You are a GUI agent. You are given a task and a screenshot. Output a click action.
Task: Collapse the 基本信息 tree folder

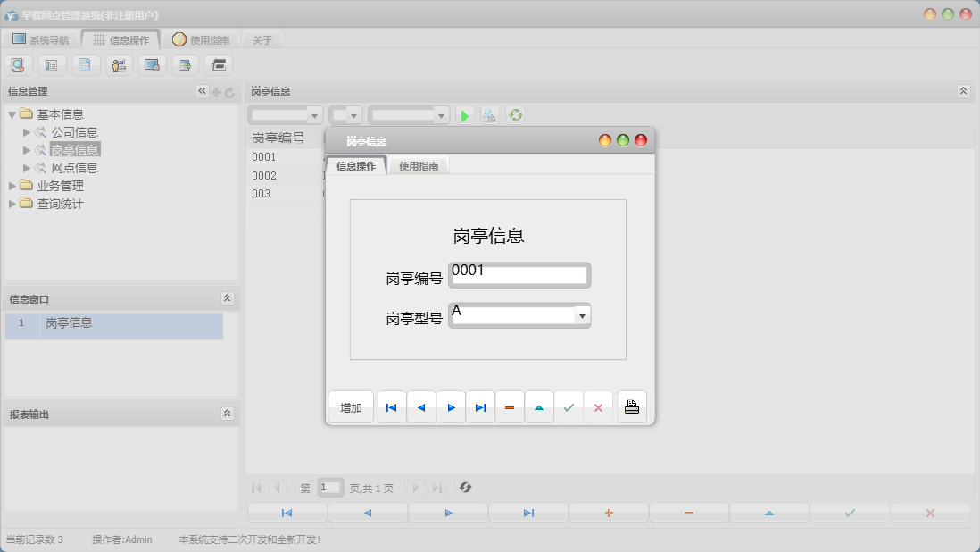click(11, 113)
